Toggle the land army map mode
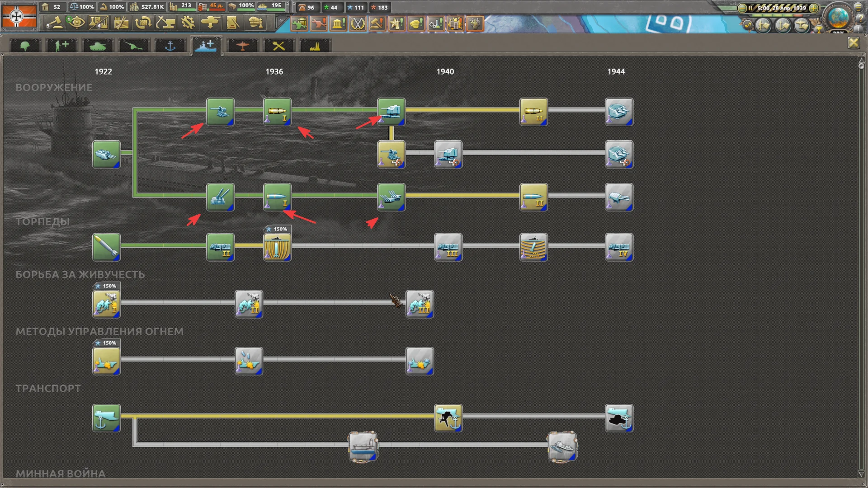The height and width of the screenshot is (488, 868). click(764, 25)
